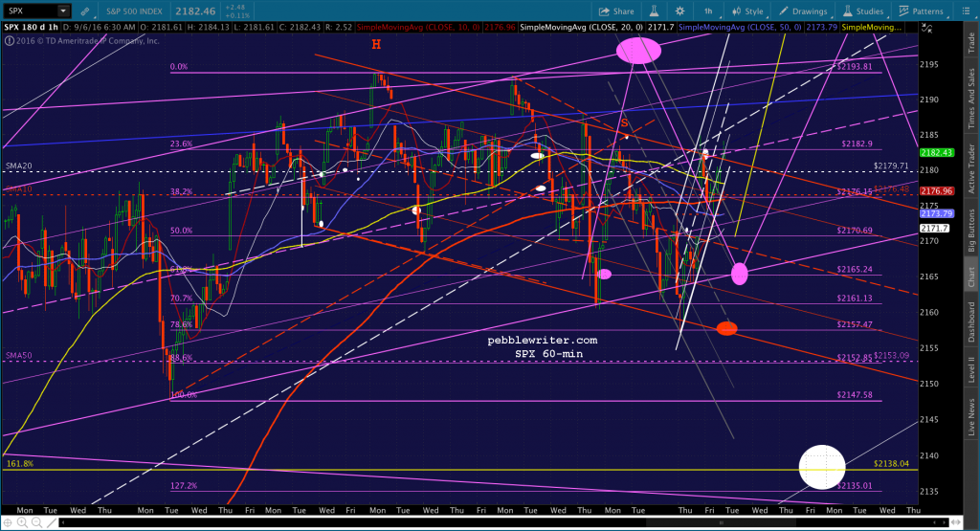Open chart settings gear icon
Image resolution: width=980 pixels, height=531 pixels.
click(680, 11)
